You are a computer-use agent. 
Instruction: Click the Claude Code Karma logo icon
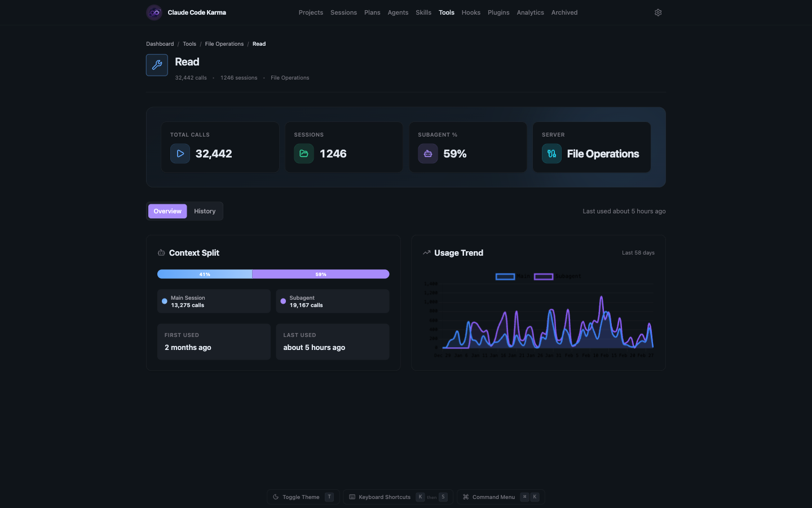154,12
